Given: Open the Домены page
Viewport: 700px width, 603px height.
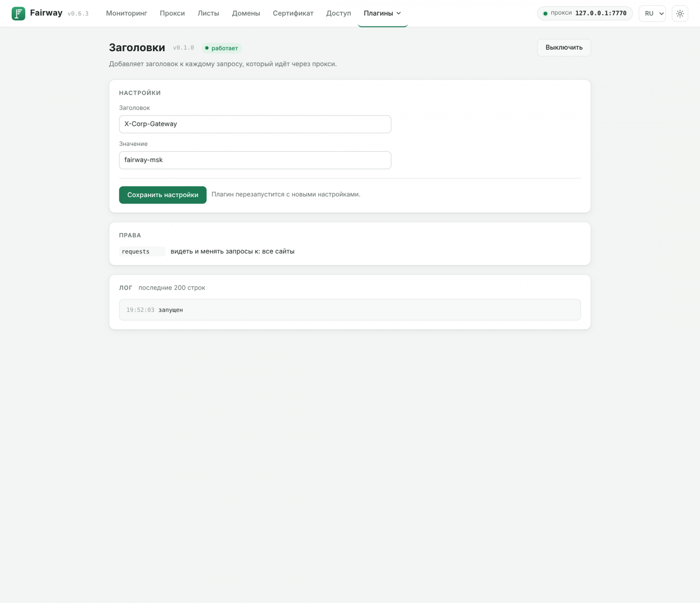Looking at the screenshot, I should (246, 13).
